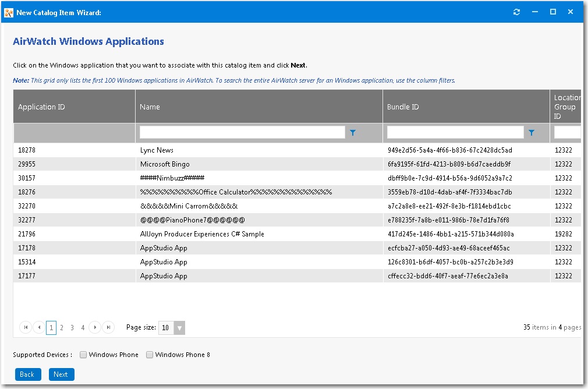Select the Microsoft Bingo application row
The image size is (588, 389).
click(165, 164)
